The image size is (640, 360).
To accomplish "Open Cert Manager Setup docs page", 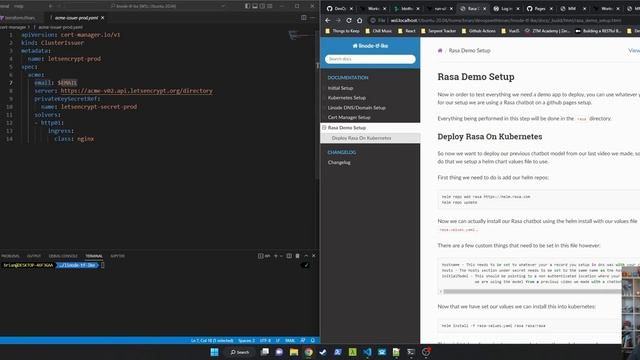I will coord(349,118).
